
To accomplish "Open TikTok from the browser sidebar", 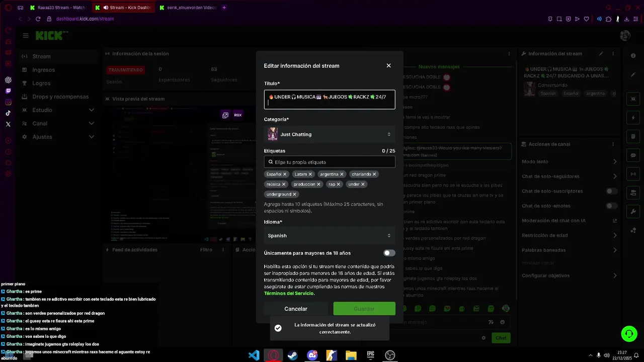I will pos(8,113).
